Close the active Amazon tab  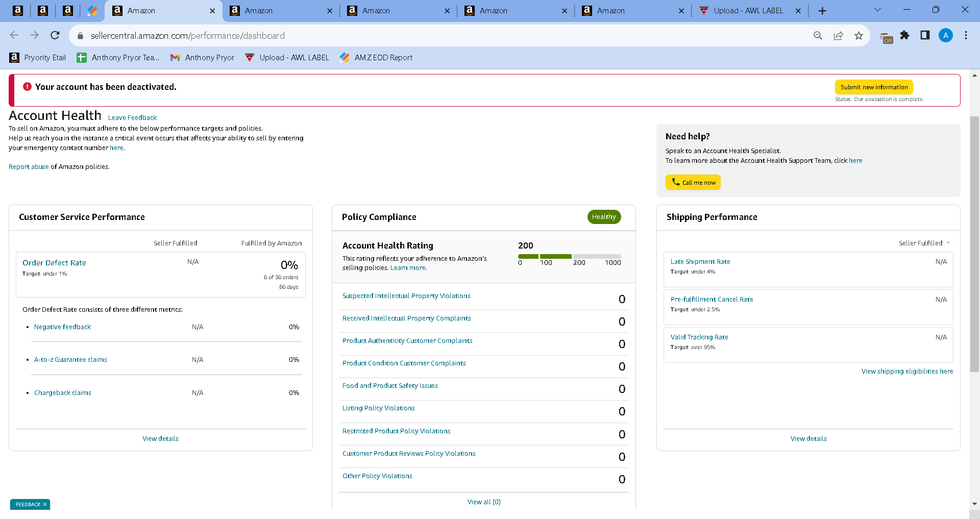click(212, 11)
